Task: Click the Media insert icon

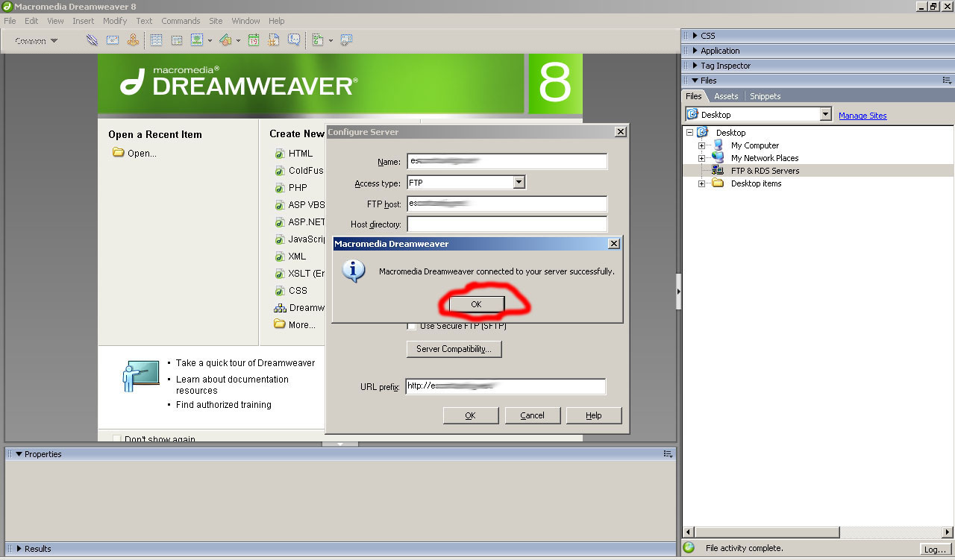Action: coord(225,40)
